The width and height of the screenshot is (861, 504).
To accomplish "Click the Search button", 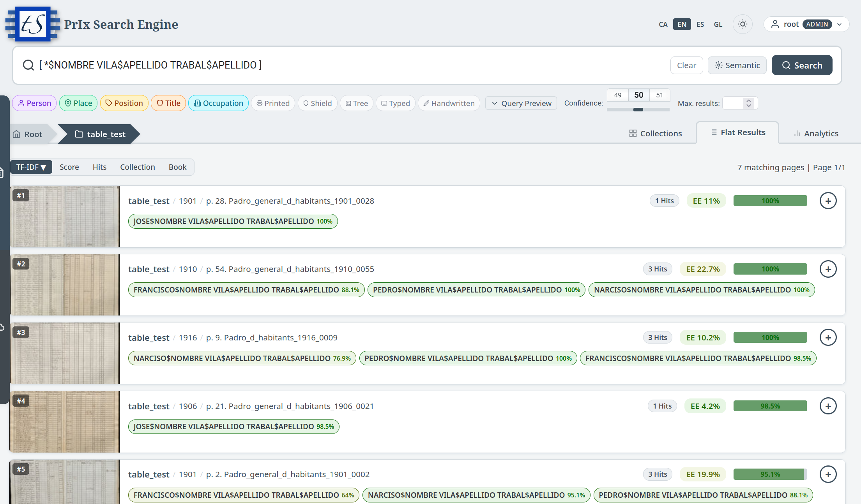I will 802,65.
